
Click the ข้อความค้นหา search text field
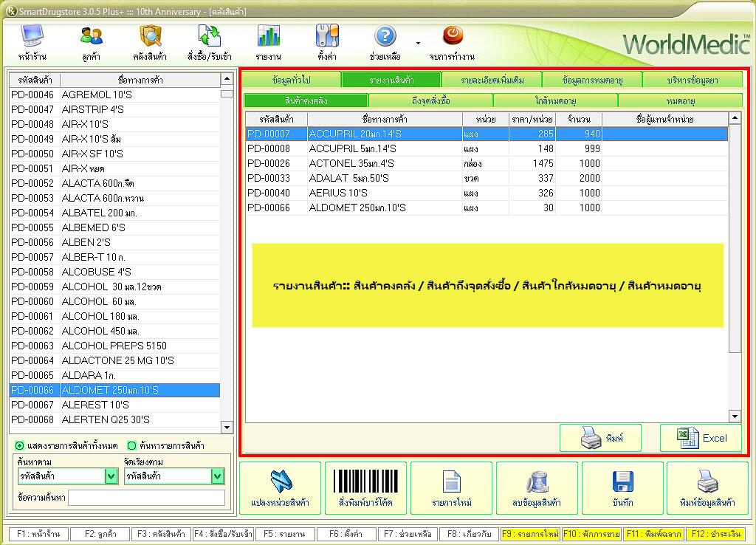(x=146, y=498)
